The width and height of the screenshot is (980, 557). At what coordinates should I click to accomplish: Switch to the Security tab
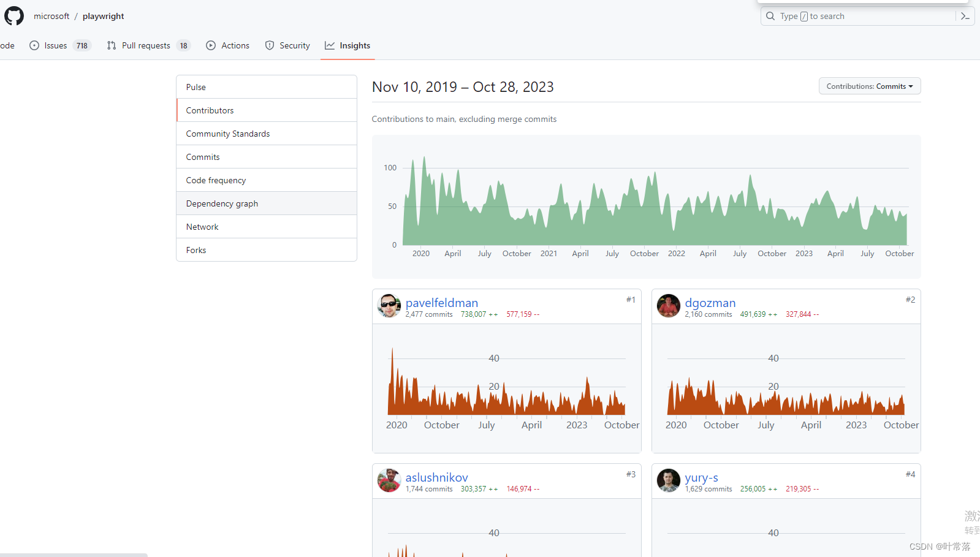[287, 45]
